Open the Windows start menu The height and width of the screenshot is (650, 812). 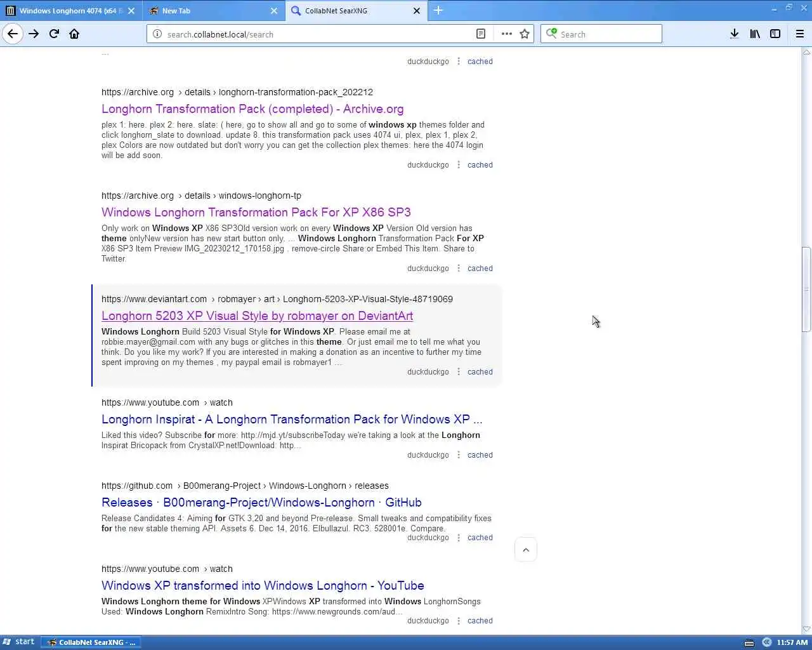pyautogui.click(x=19, y=642)
